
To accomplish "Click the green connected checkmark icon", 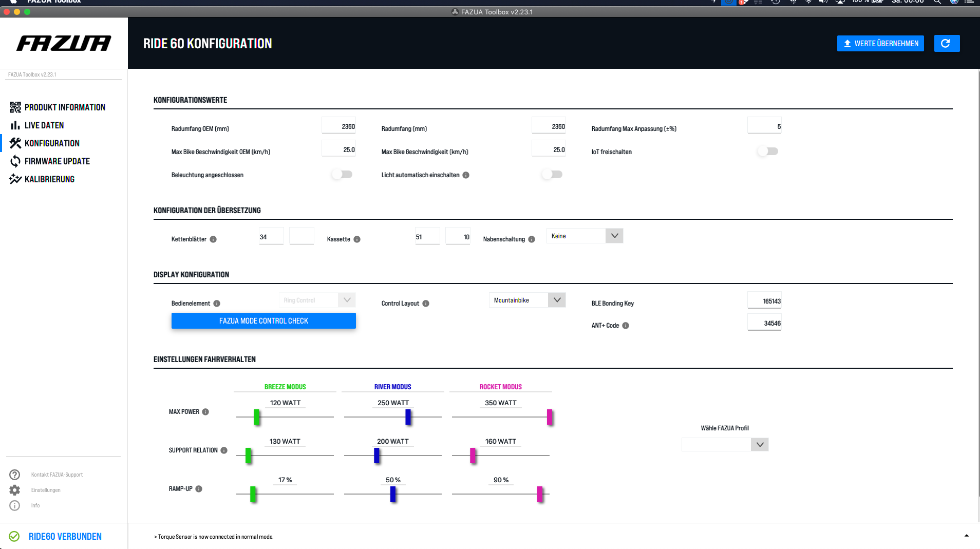I will click(14, 536).
